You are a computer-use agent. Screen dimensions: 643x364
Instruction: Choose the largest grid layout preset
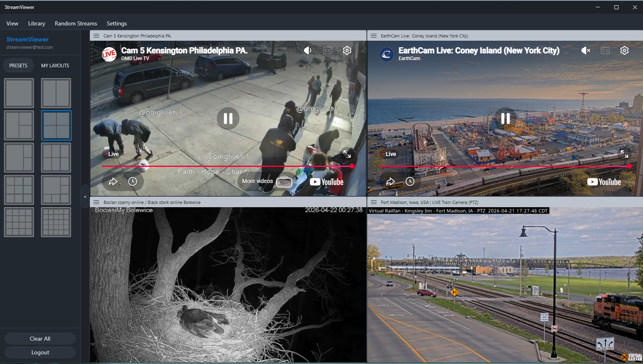tap(56, 222)
